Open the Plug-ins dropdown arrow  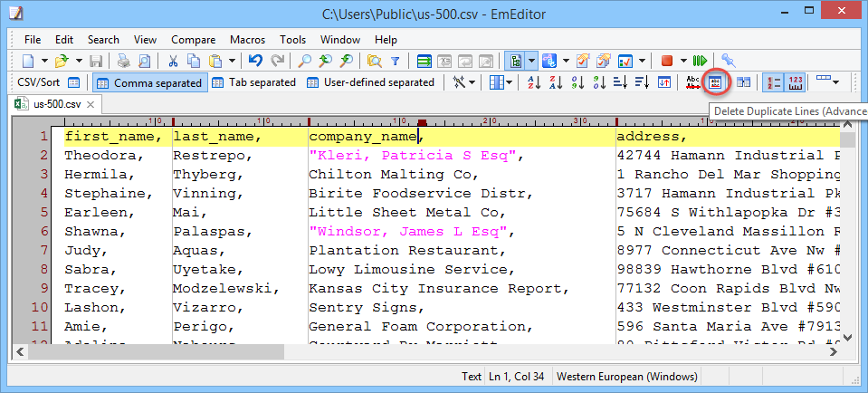click(x=566, y=61)
